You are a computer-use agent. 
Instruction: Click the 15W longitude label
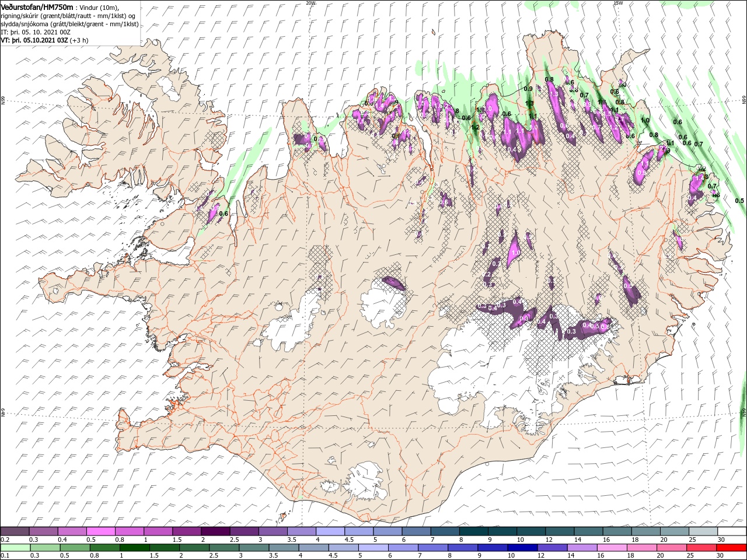(x=618, y=3)
